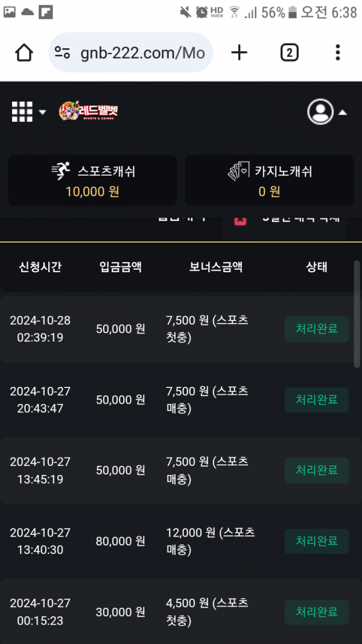Expand the arrow next to profile icon

point(342,112)
